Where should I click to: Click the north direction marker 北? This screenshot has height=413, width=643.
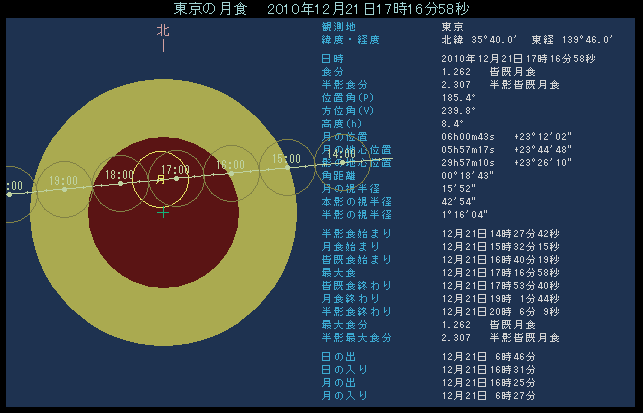[163, 31]
